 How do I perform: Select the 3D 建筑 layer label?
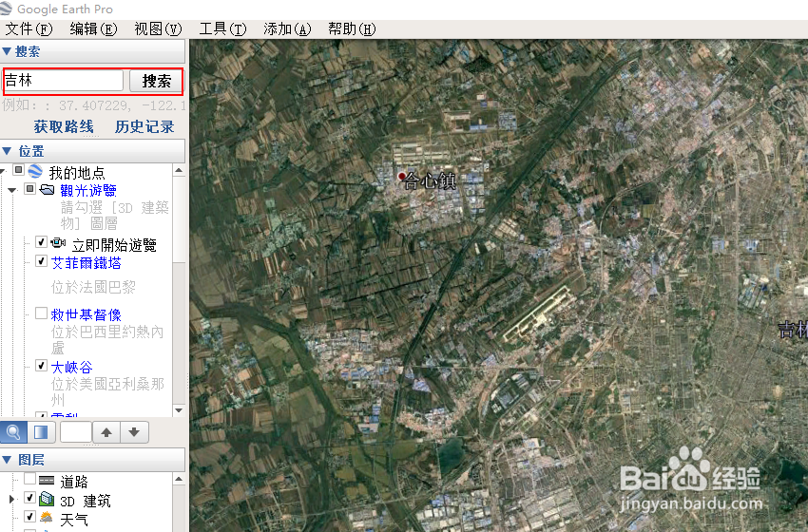coord(86,501)
